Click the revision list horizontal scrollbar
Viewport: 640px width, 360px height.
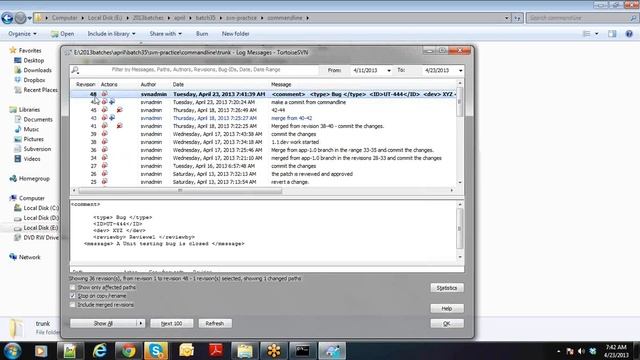point(180,191)
